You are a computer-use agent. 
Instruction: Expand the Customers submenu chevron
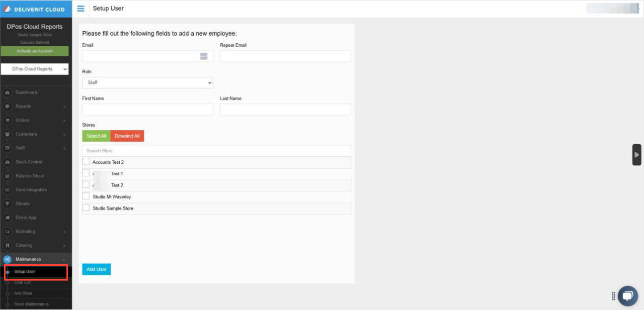click(64, 134)
